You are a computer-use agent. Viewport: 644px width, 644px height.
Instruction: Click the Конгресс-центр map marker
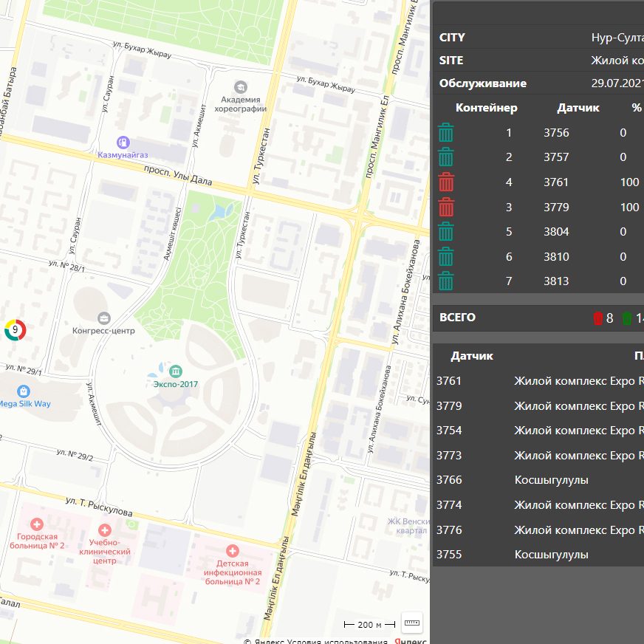pos(104,318)
